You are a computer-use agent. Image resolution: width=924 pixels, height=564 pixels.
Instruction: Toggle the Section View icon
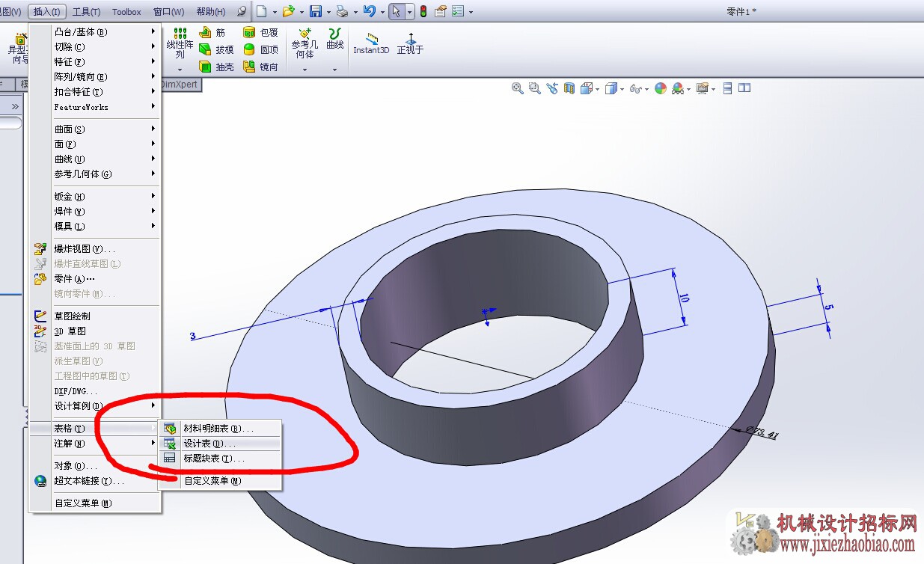[569, 88]
